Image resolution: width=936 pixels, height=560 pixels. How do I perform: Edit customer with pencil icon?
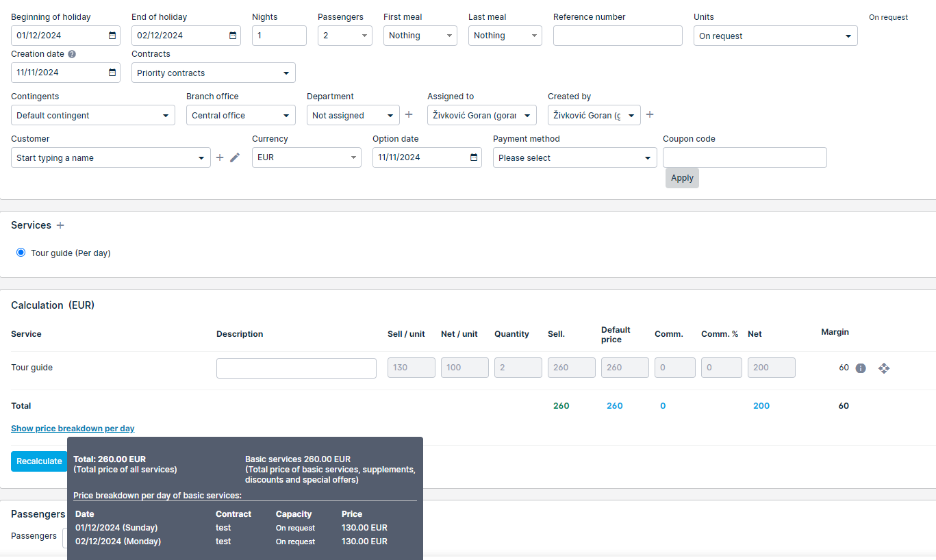(235, 157)
